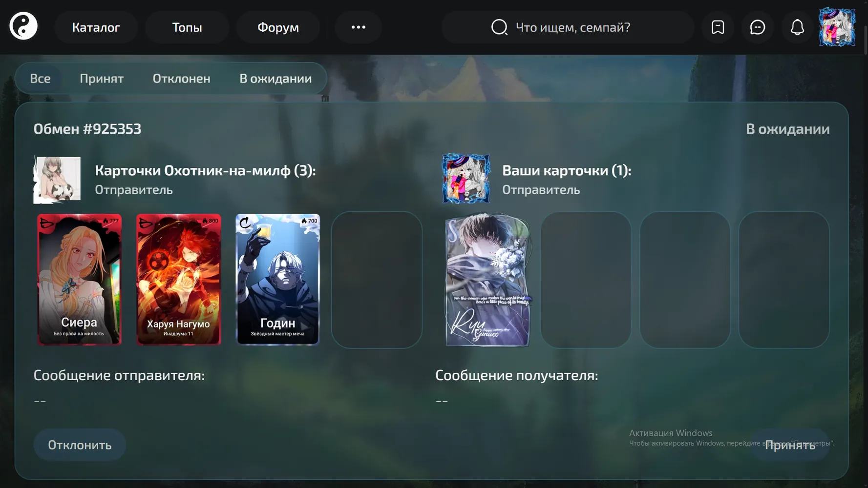
Task: Click the Обмен #925353 title
Action: 87,129
